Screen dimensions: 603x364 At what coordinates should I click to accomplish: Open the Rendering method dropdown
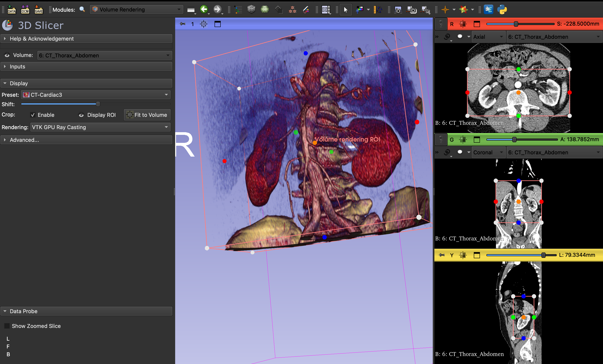(x=100, y=127)
